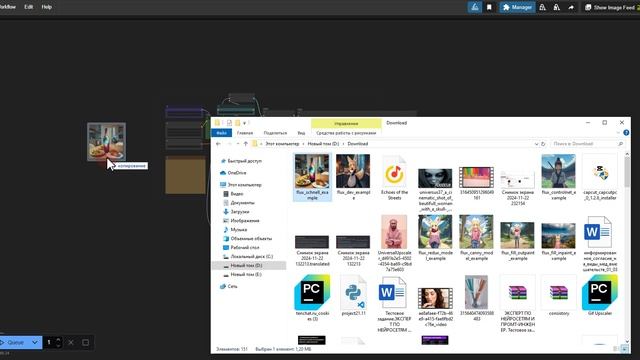This screenshot has width=640, height=360.
Task: Select the flux_redux_model_example image
Action: point(435,238)
